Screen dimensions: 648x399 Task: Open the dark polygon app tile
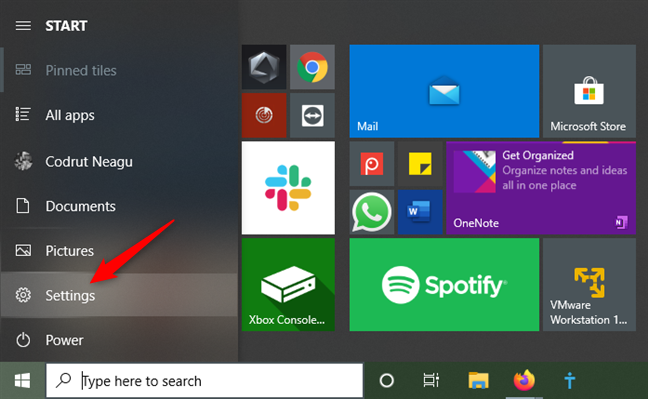[264, 67]
